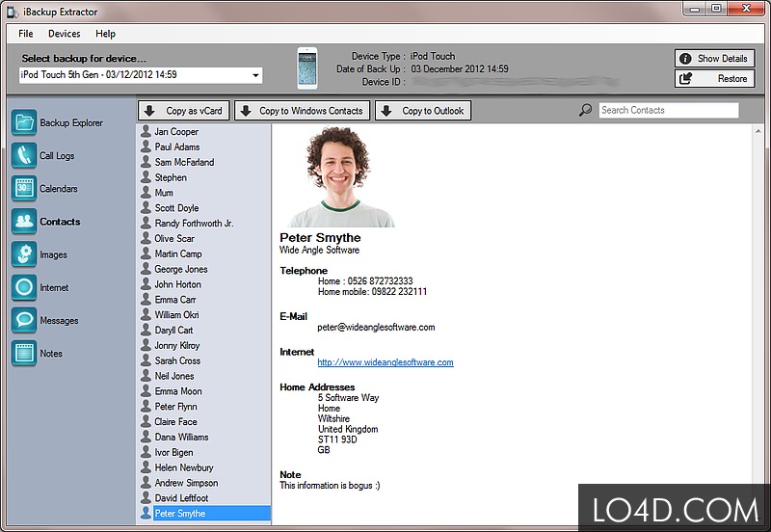Select contact Martin Camp
The height and width of the screenshot is (532, 771).
178,253
